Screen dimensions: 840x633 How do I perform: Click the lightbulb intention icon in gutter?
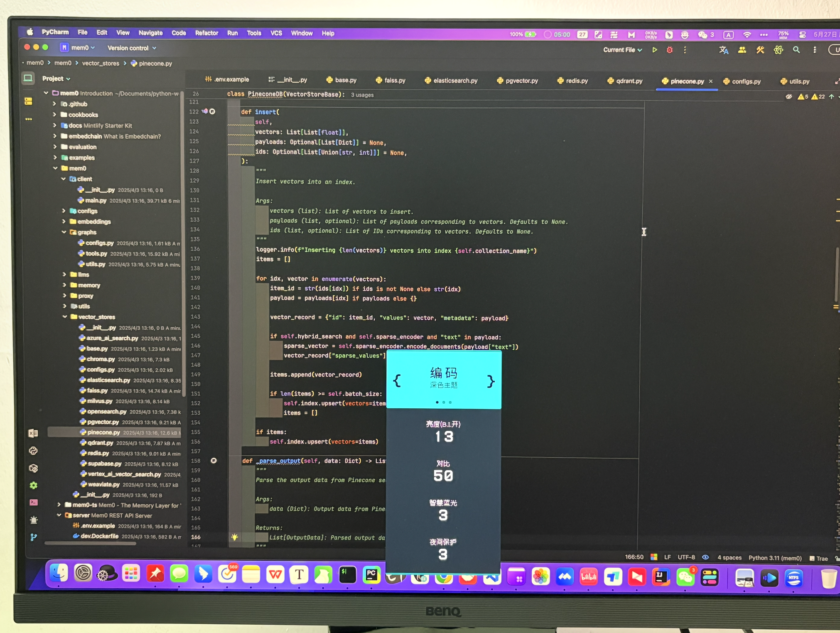[x=235, y=537]
